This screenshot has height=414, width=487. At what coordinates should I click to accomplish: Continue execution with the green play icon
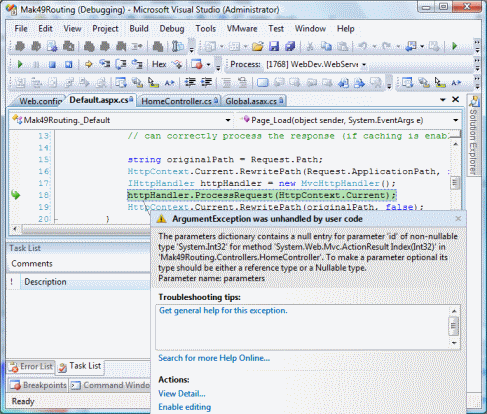(20, 64)
